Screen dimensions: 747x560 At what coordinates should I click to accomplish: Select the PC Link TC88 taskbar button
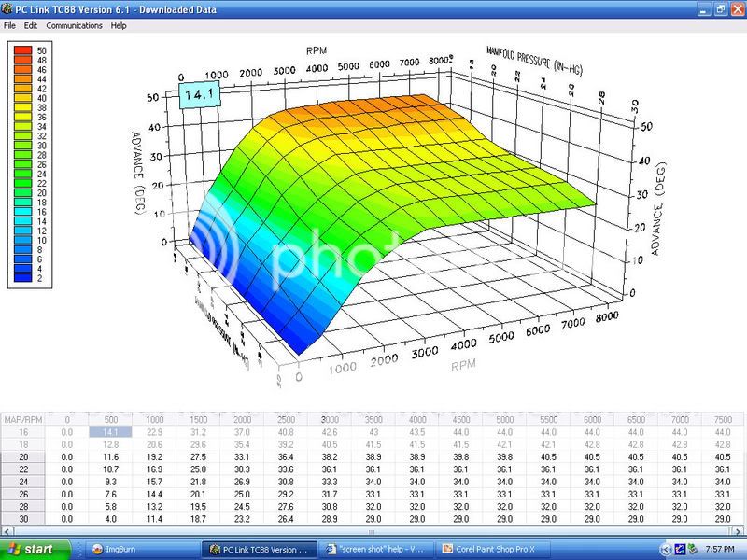tap(259, 549)
